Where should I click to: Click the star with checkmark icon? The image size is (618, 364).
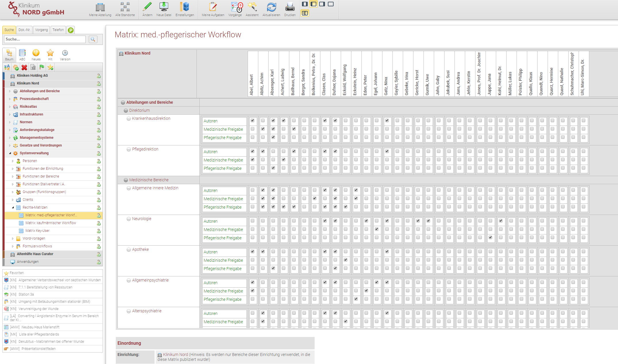(51, 67)
